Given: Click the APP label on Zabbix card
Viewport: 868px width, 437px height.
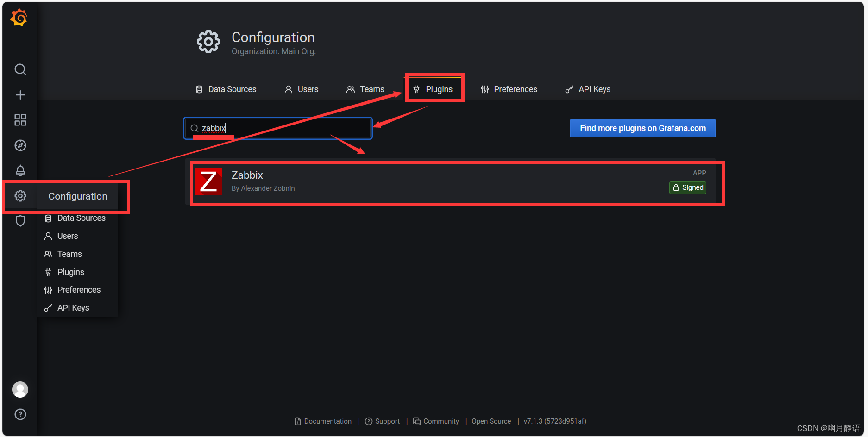Looking at the screenshot, I should tap(699, 173).
